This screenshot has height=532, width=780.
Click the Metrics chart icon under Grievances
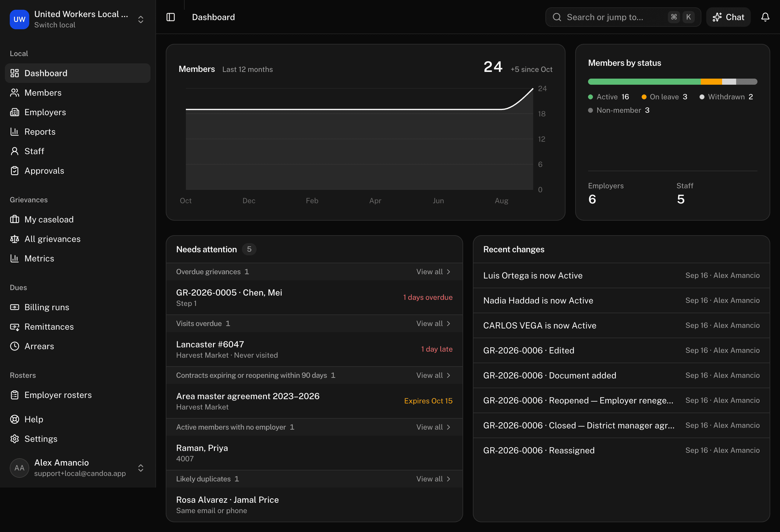[14, 258]
